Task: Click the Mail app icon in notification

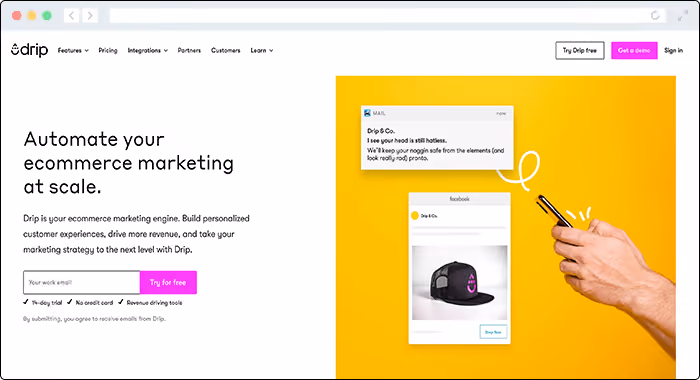Action: pos(367,113)
